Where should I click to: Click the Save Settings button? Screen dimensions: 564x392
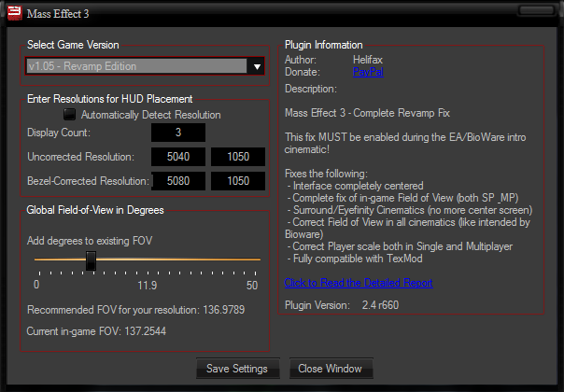(237, 369)
